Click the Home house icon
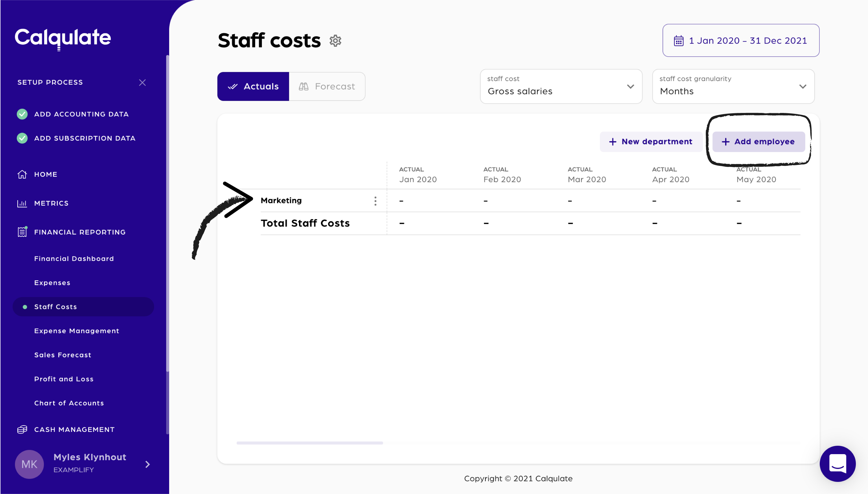Viewport: 868px width, 494px height. pyautogui.click(x=22, y=174)
